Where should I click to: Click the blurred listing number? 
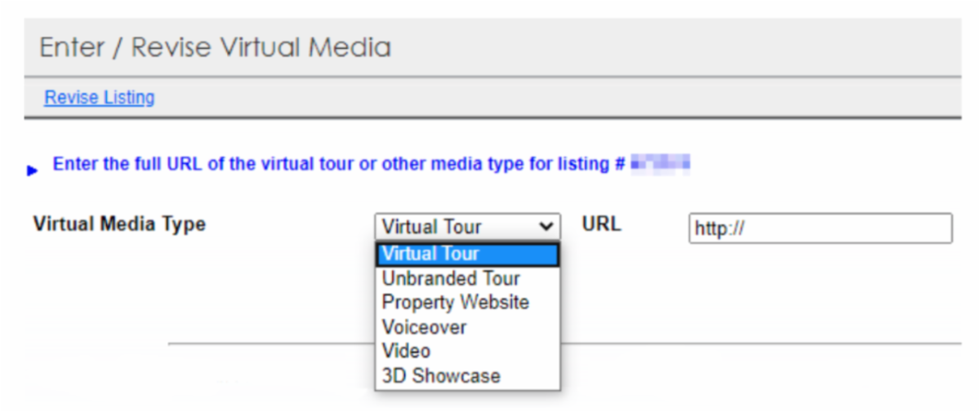point(661,163)
